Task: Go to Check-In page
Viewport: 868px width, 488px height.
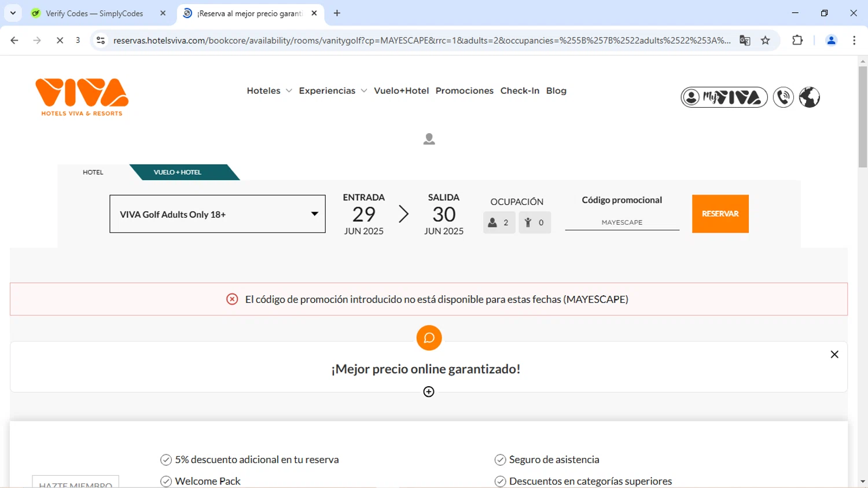Action: point(520,91)
